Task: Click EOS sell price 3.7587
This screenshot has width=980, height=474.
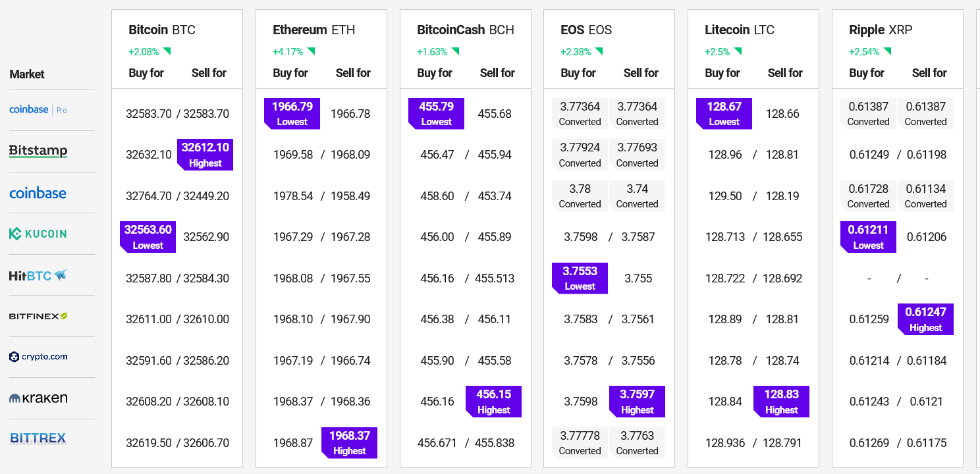Action: (637, 237)
